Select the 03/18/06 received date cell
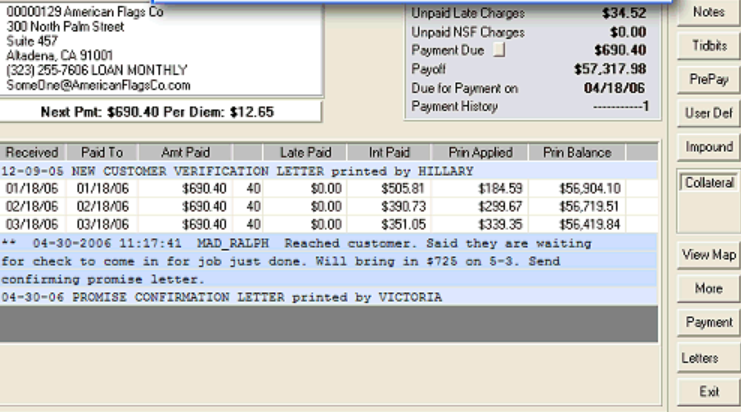Viewport: 741px width, 412px height. point(32,224)
